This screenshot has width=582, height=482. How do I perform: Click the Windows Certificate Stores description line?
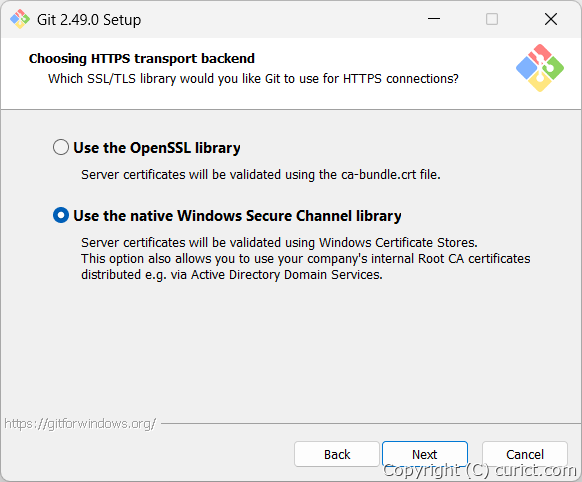point(279,242)
